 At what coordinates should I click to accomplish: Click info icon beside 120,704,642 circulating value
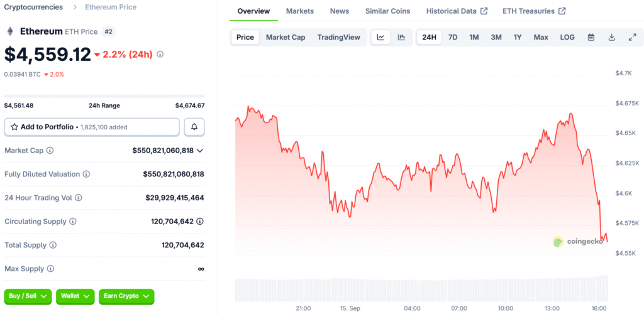[x=199, y=221]
